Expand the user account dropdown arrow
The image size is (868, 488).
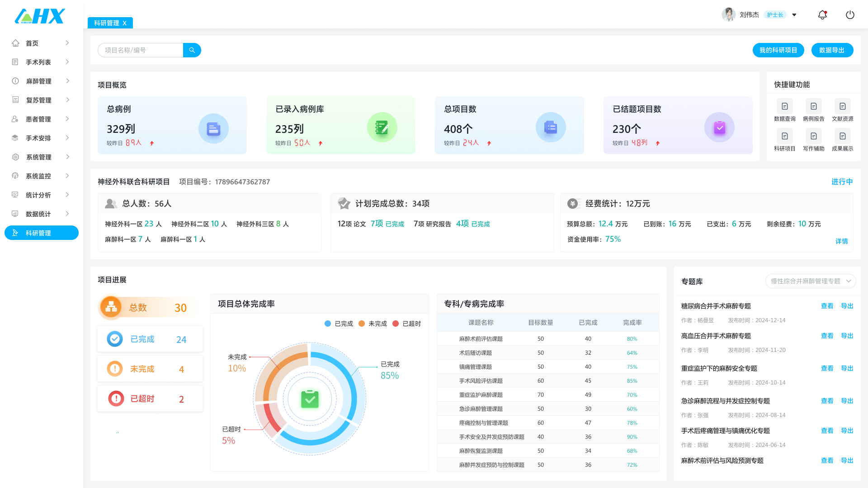point(794,15)
